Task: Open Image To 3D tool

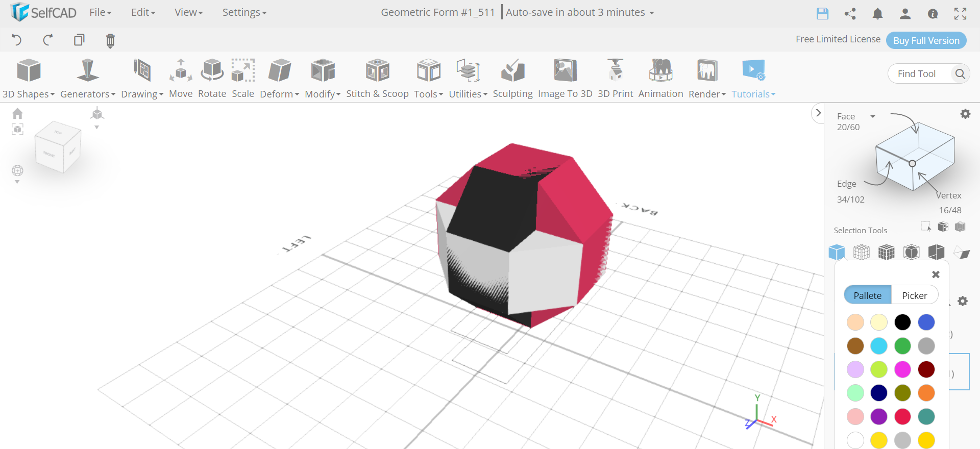Action: (565, 79)
